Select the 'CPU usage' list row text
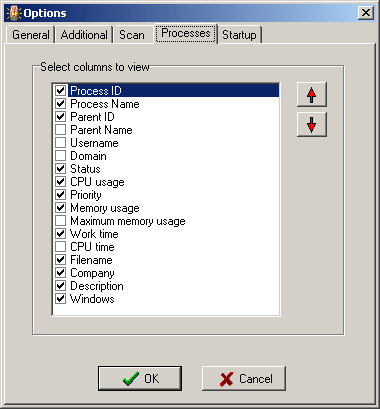Image resolution: width=380 pixels, height=409 pixels. click(97, 182)
